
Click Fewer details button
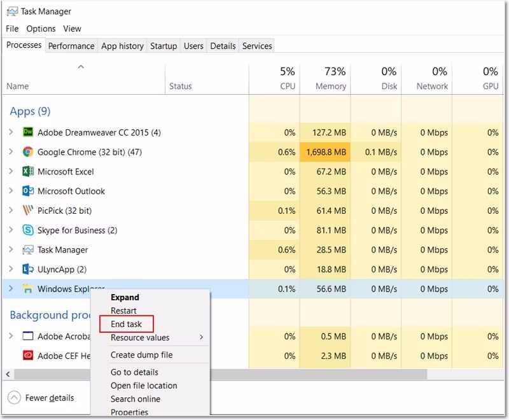click(x=42, y=398)
